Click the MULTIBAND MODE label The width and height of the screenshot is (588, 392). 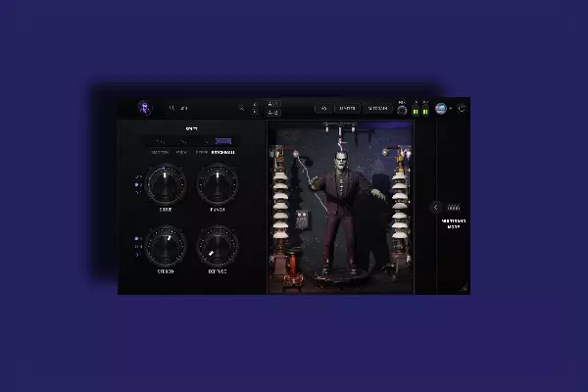(454, 224)
